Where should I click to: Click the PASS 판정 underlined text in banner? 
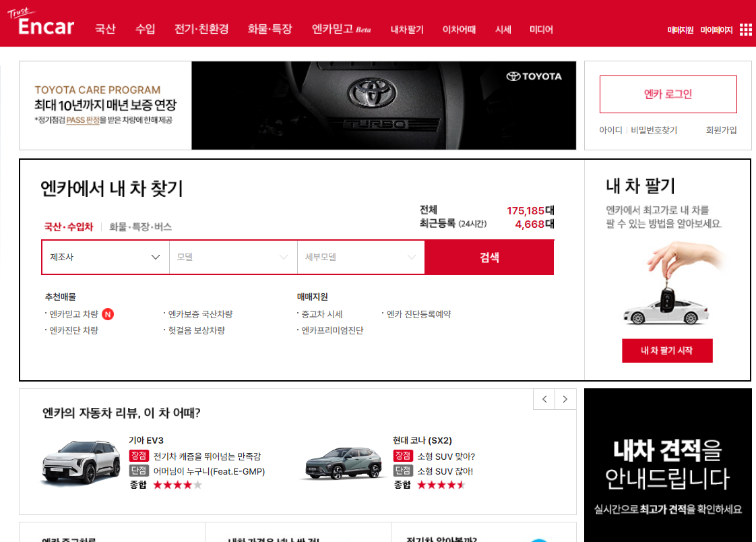[82, 120]
